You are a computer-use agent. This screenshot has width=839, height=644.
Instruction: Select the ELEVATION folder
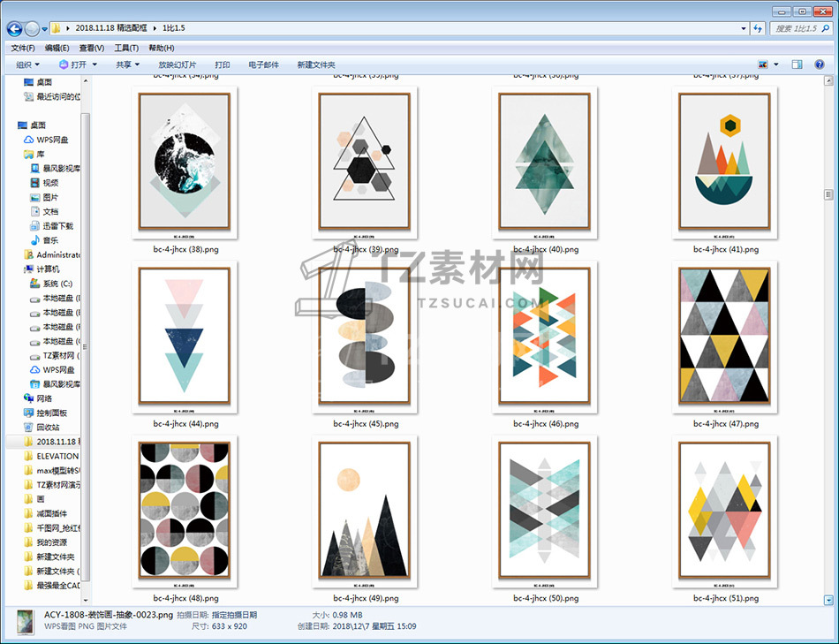point(52,456)
